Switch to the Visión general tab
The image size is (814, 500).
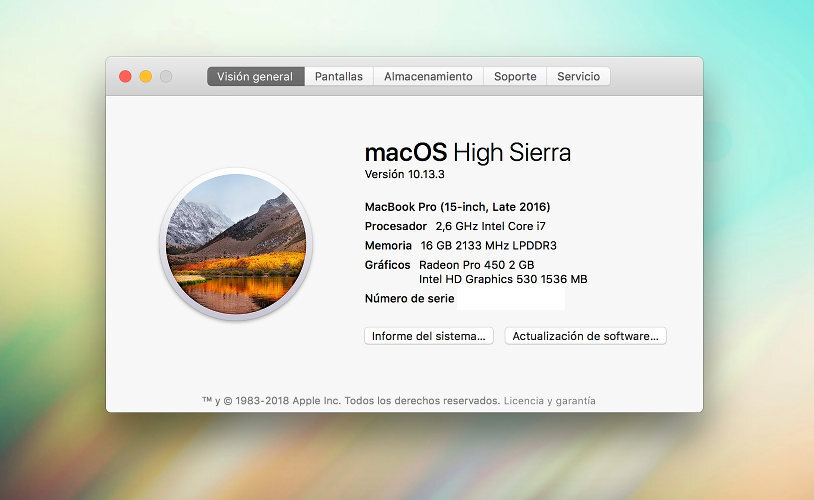tap(255, 76)
